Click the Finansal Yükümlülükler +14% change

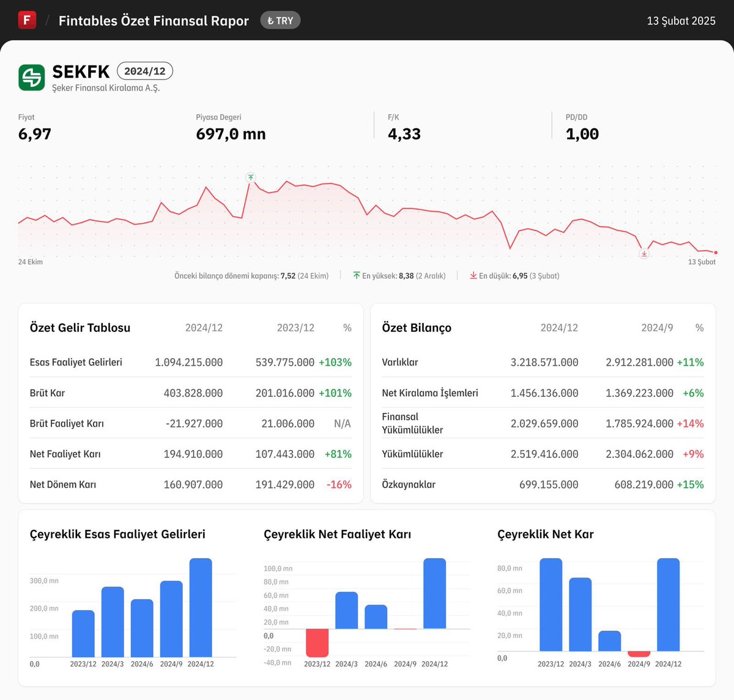pos(690,423)
